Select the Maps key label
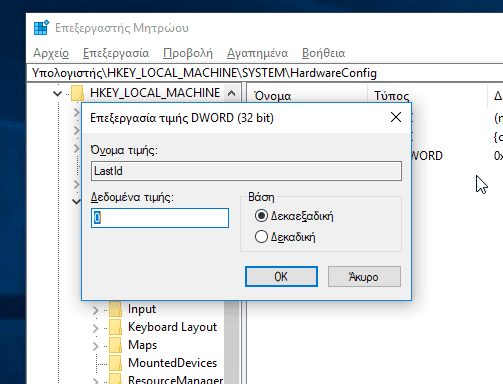503x384 pixels. [x=142, y=345]
